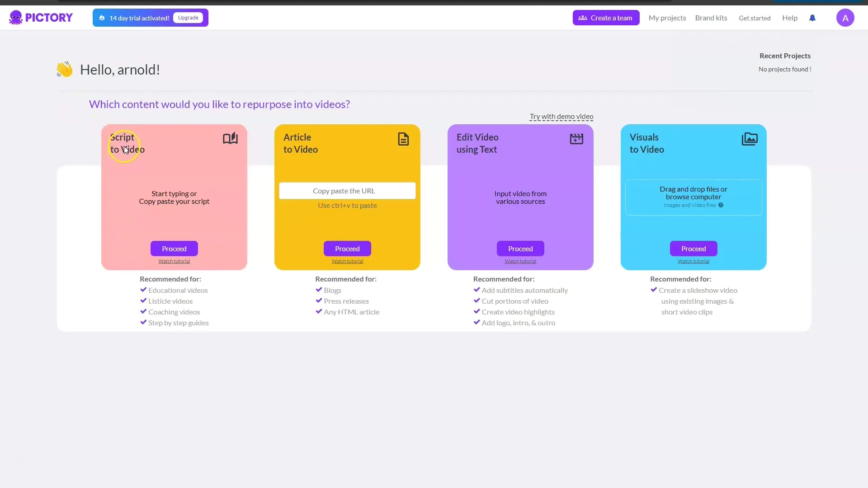Click the Upgrade button in trial banner
This screenshot has height=488, width=868.
[x=189, y=17]
